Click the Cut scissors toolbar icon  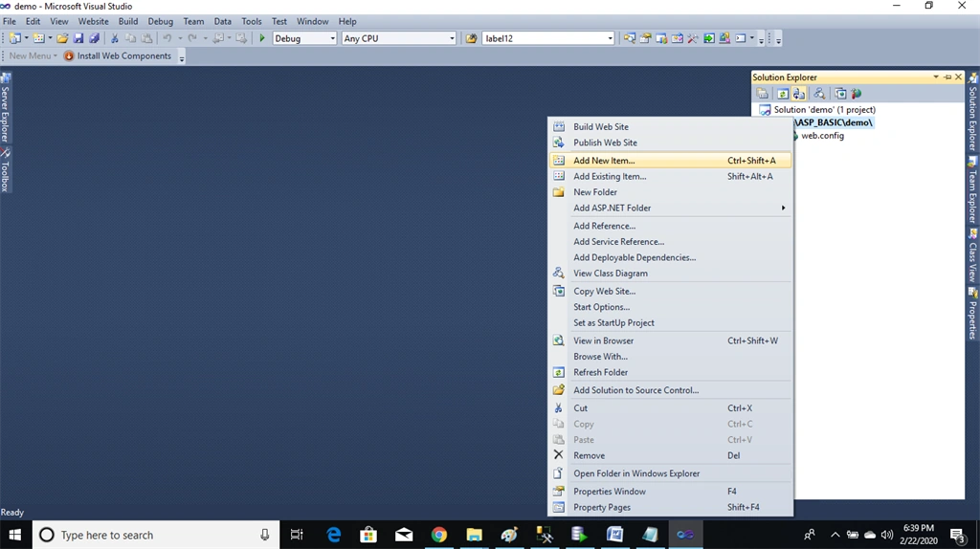tap(115, 38)
